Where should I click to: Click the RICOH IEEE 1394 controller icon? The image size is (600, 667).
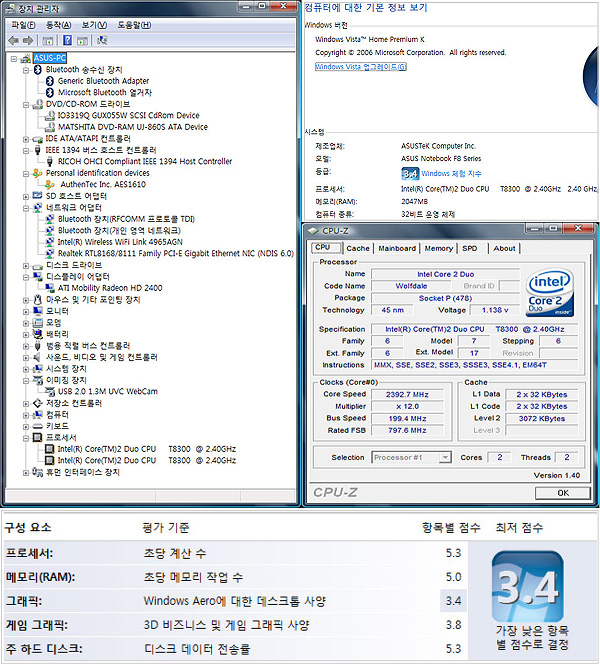(x=50, y=161)
